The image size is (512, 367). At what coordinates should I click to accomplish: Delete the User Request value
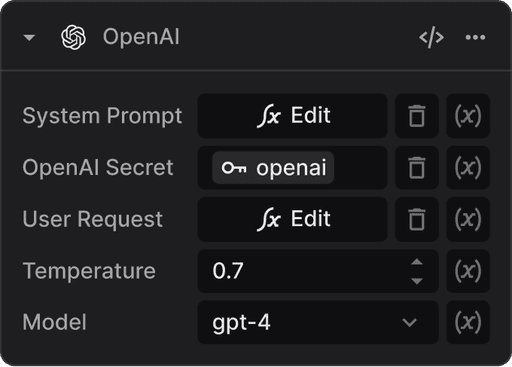(x=417, y=219)
